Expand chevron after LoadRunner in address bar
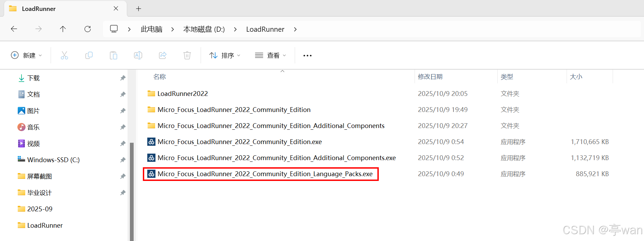Image resolution: width=644 pixels, height=241 pixels. (295, 29)
